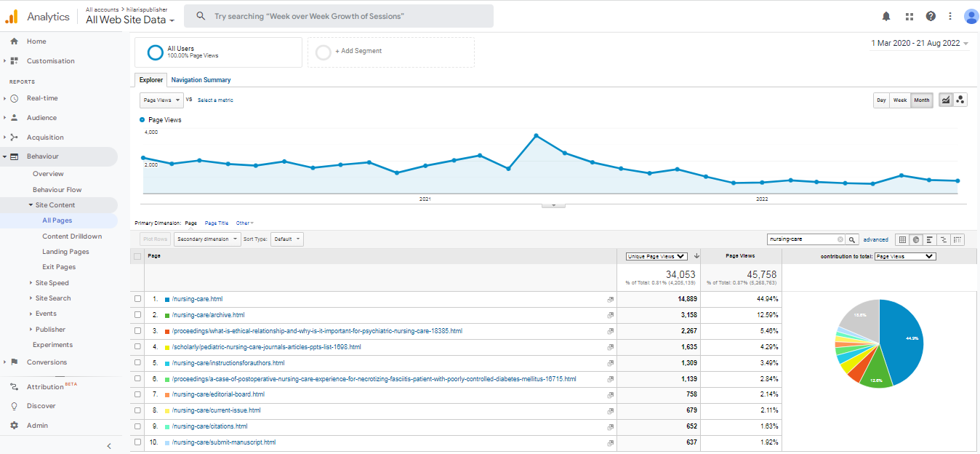Image resolution: width=980 pixels, height=454 pixels.
Task: Expand the Site Speed section in sidebar
Action: (52, 283)
